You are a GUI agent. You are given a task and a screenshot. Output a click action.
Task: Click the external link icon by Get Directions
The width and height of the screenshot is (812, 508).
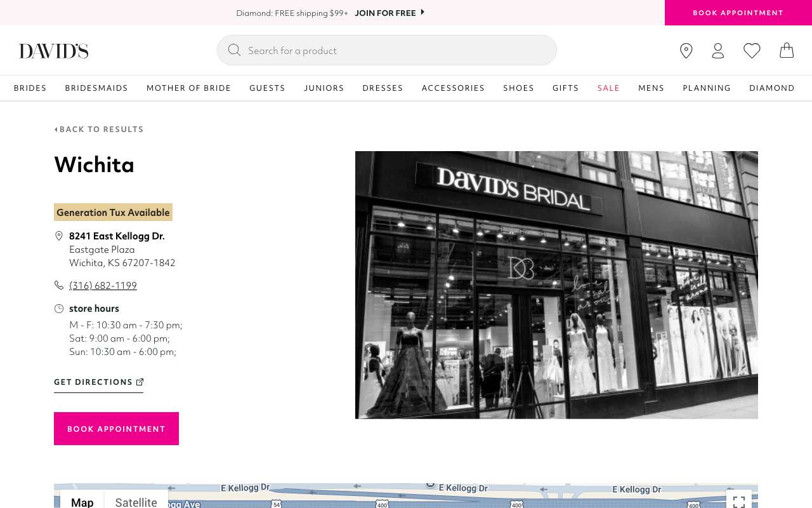point(140,382)
